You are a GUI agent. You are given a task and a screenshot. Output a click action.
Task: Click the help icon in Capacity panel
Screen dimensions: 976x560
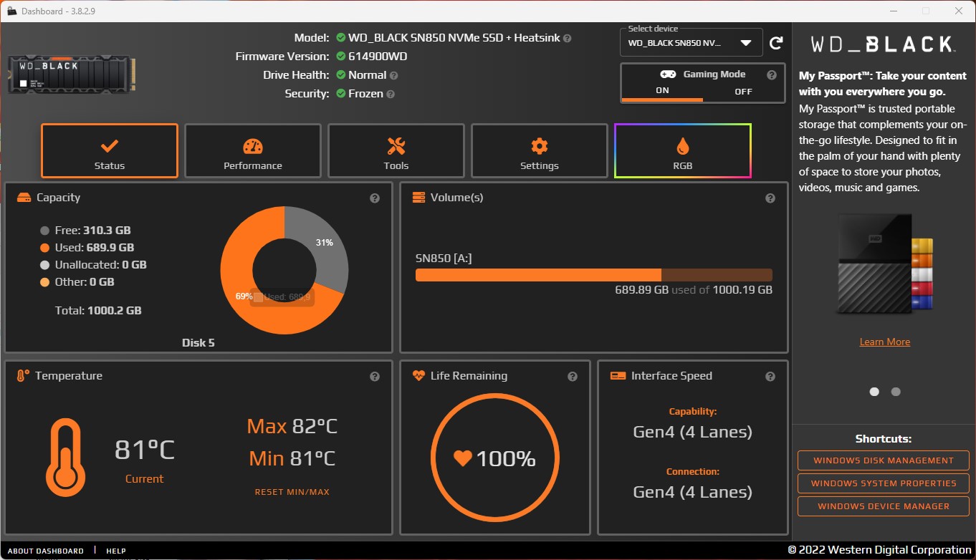click(375, 198)
